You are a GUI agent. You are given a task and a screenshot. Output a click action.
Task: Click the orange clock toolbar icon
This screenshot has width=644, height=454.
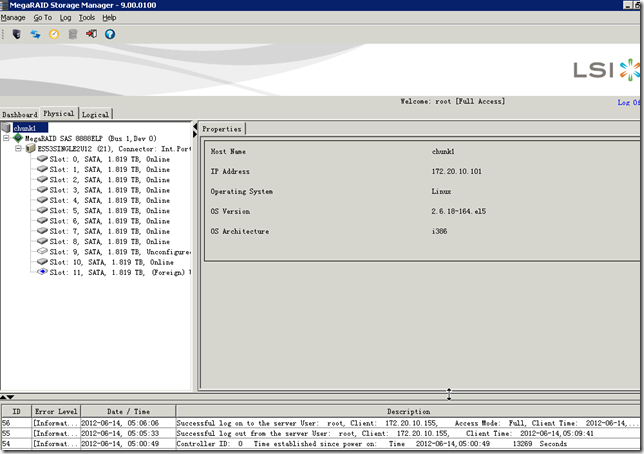pos(54,34)
